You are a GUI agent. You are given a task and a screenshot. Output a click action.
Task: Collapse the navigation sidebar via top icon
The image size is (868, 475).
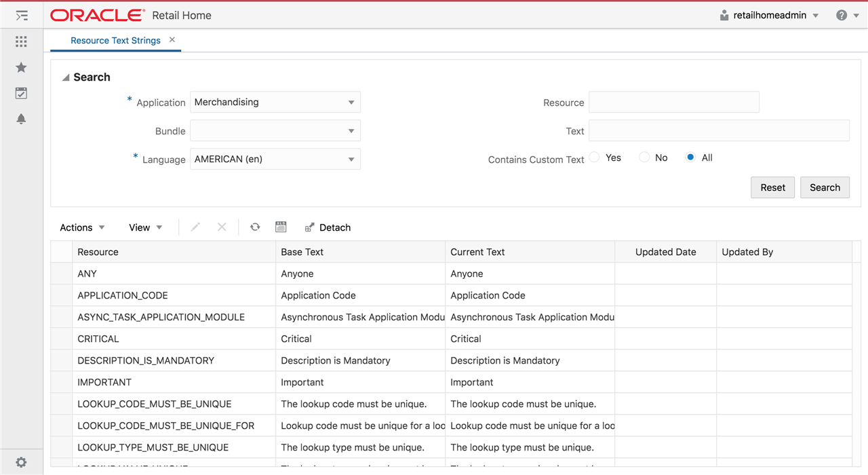point(21,14)
